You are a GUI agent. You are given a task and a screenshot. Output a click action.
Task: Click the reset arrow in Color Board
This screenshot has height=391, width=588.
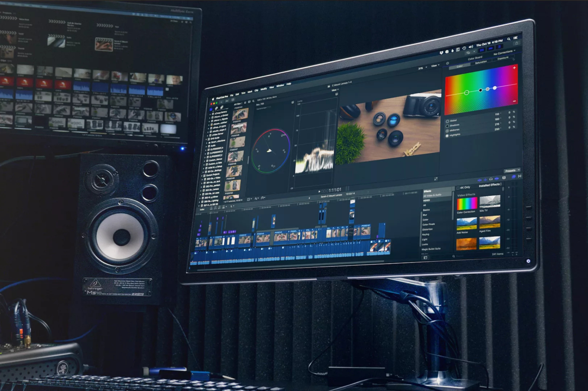pyautogui.click(x=514, y=60)
